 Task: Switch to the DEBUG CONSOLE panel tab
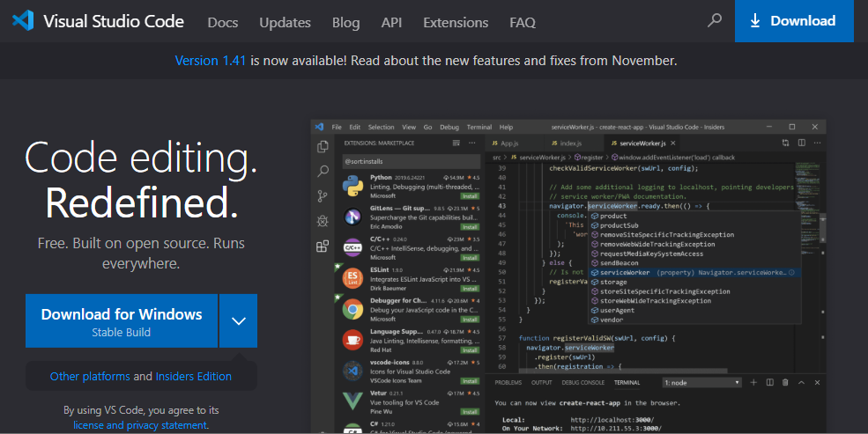tap(582, 383)
